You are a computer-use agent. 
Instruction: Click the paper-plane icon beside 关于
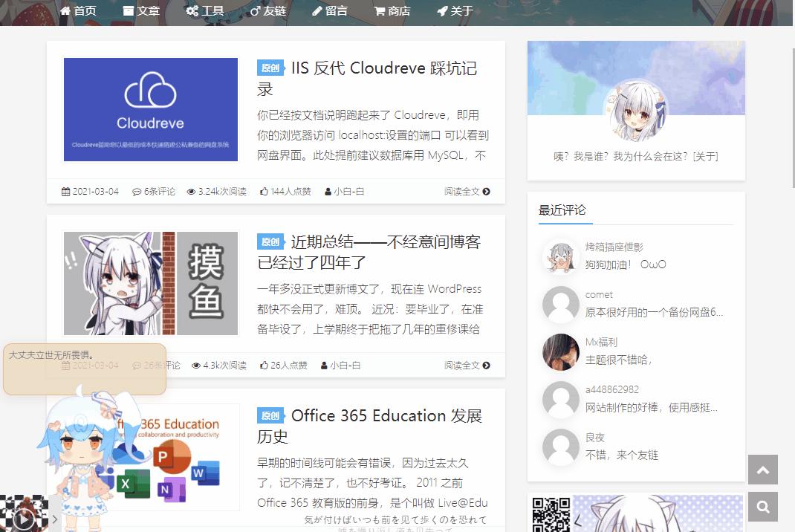pos(442,11)
